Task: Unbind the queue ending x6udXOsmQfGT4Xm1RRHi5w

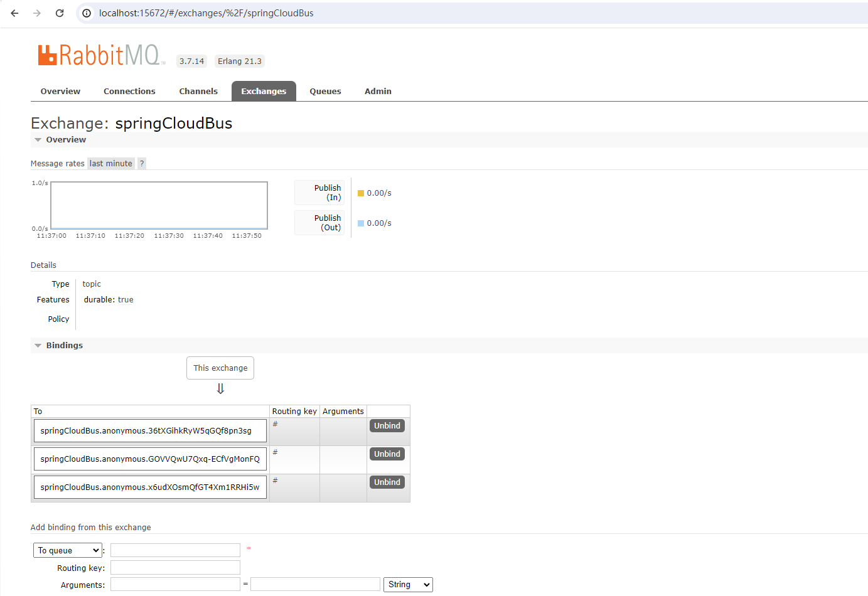Action: (x=387, y=482)
